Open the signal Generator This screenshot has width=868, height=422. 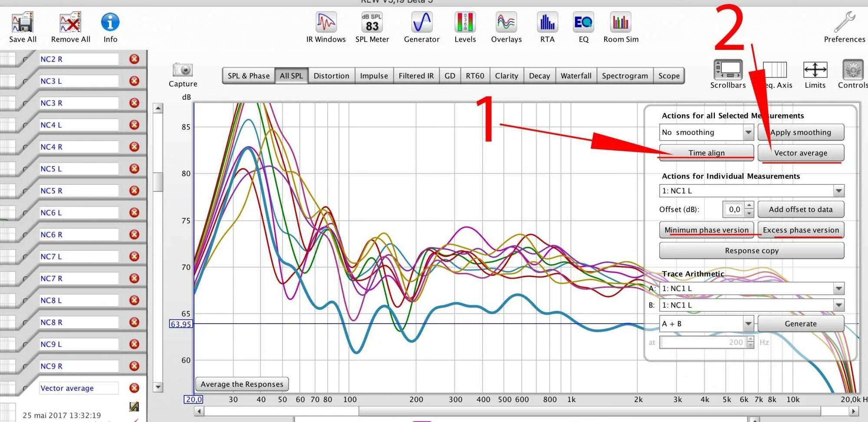coord(421,22)
